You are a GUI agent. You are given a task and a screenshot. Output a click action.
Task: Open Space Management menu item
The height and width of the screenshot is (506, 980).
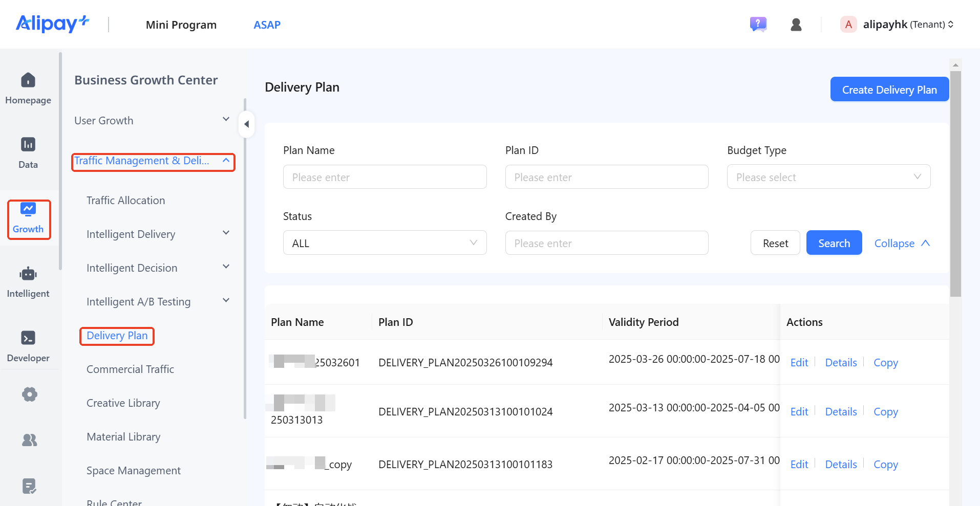(134, 470)
